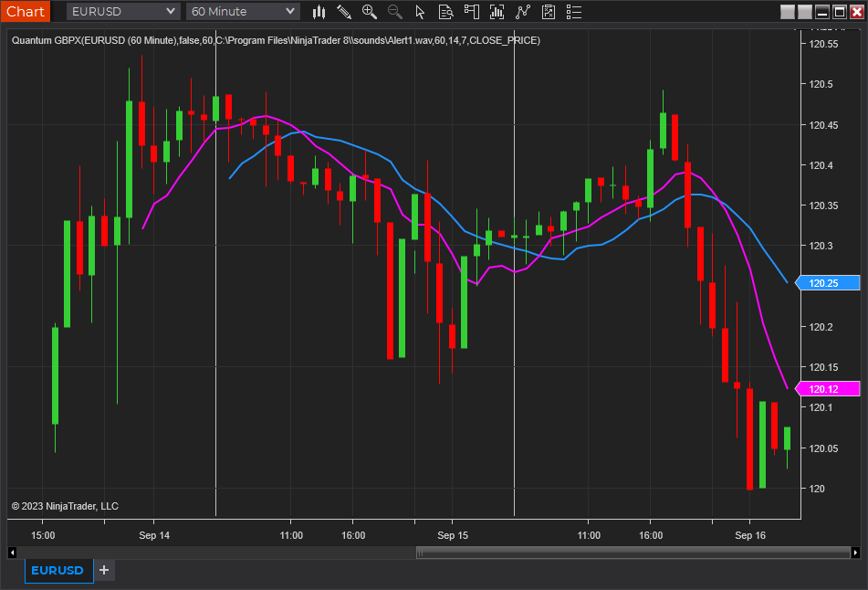Viewport: 868px width, 590px height.
Task: Click the magenta 120.12 price marker
Action: 828,389
